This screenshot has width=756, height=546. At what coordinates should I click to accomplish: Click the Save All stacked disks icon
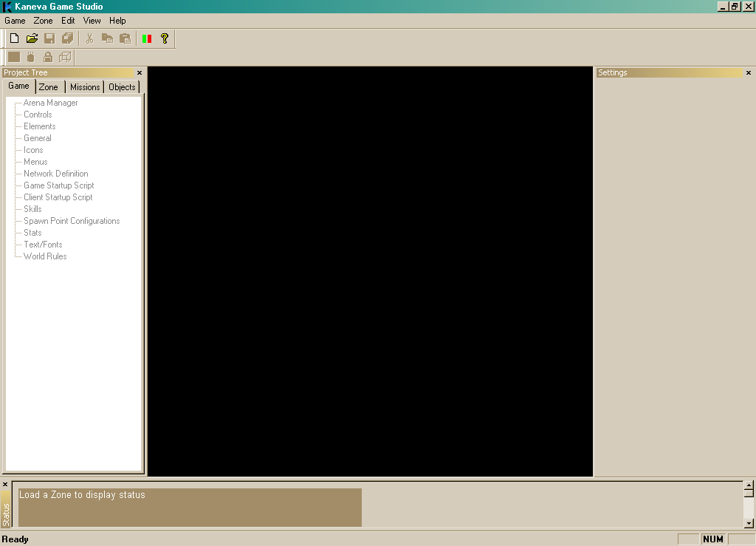coord(67,38)
